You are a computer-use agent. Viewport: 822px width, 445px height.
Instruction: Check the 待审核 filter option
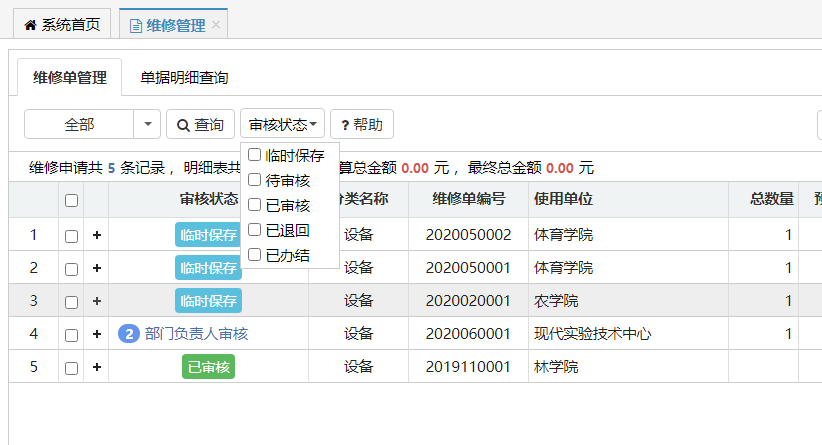click(255, 181)
